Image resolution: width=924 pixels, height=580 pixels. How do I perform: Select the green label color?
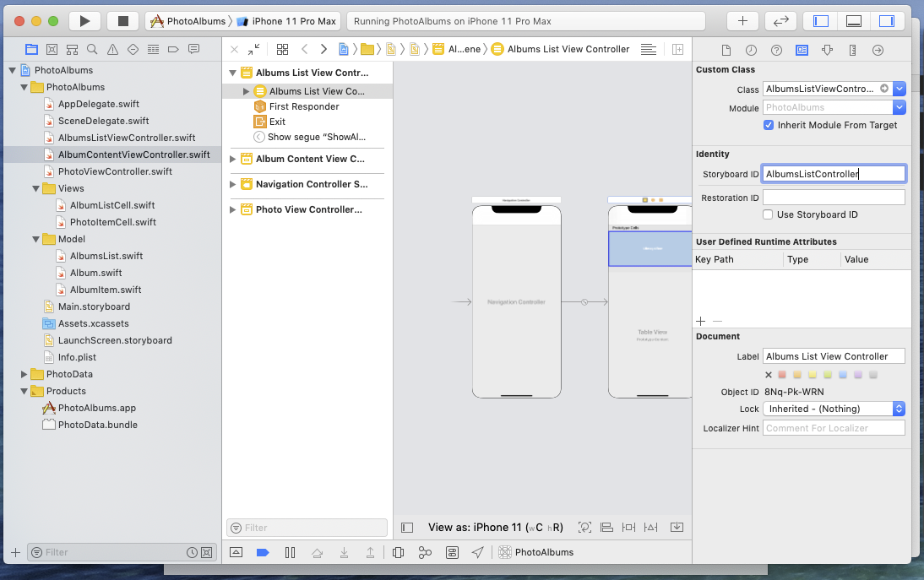click(828, 375)
